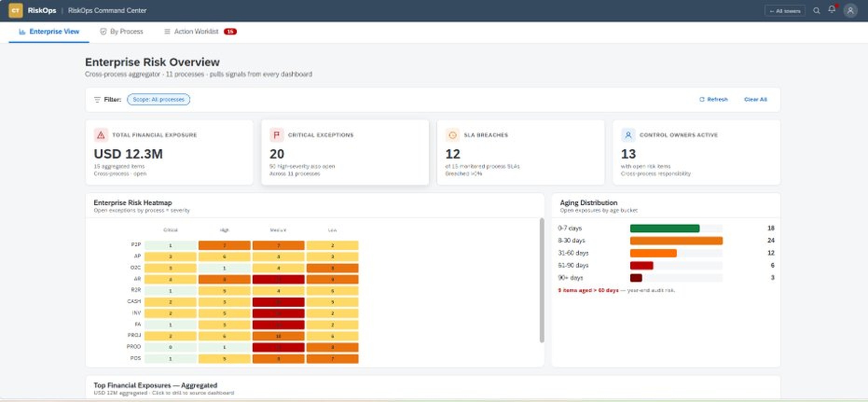
Task: Switch to the Enterprise View tab
Action: tap(49, 32)
